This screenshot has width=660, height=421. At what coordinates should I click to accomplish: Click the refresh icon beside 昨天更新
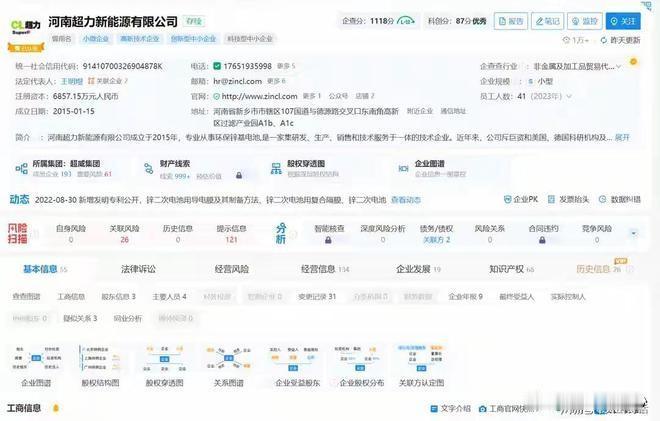tap(604, 40)
